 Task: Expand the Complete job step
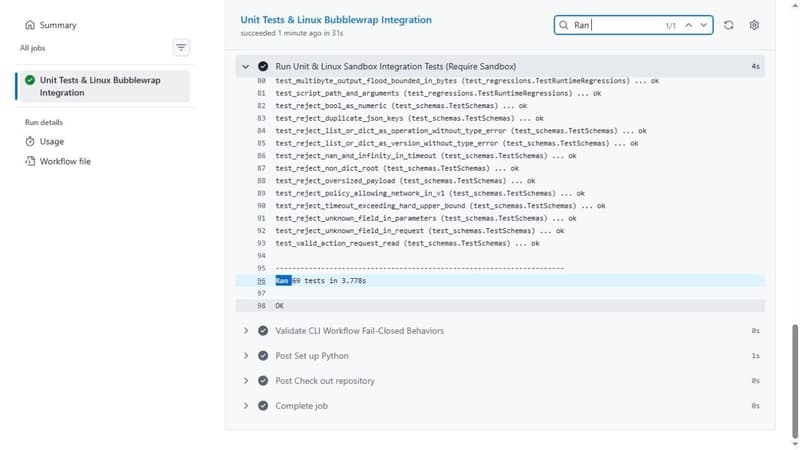245,406
